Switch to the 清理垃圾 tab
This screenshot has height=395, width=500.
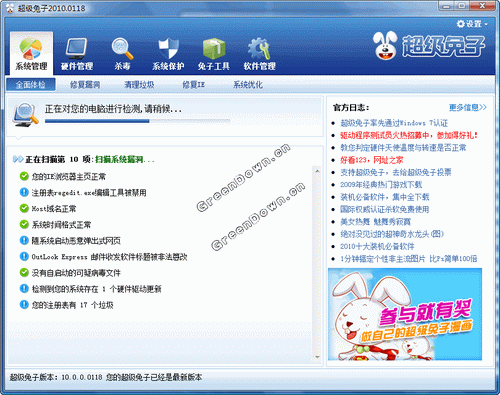[139, 85]
